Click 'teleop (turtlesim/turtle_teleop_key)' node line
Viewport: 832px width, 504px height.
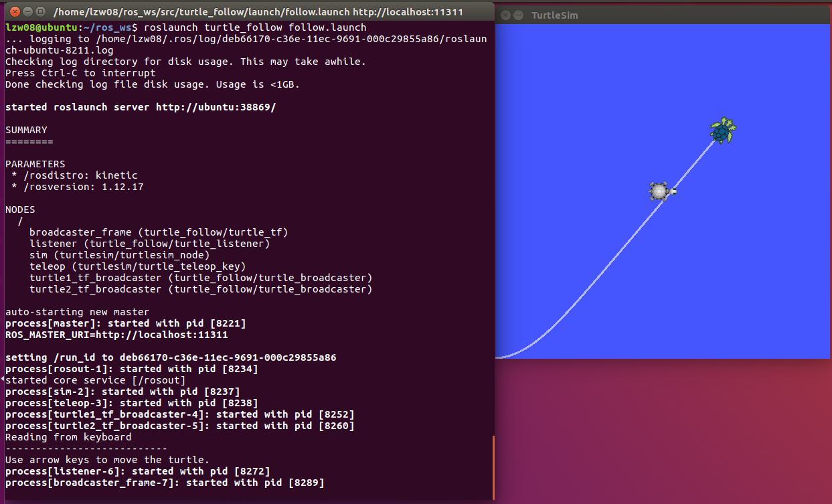pos(137,266)
